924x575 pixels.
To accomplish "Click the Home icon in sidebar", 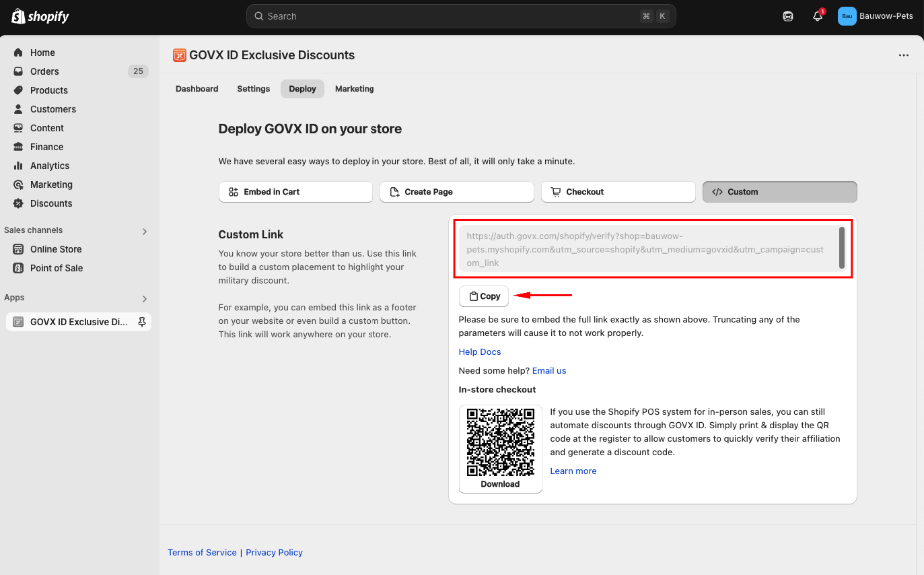I will click(18, 53).
